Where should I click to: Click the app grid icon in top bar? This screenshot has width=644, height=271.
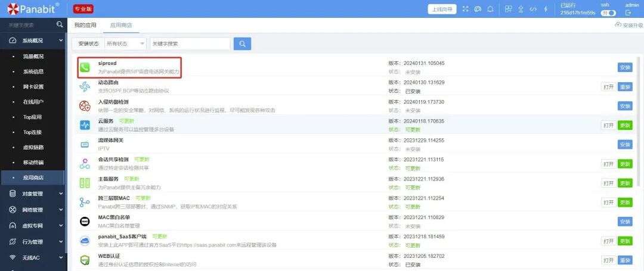coord(509,9)
